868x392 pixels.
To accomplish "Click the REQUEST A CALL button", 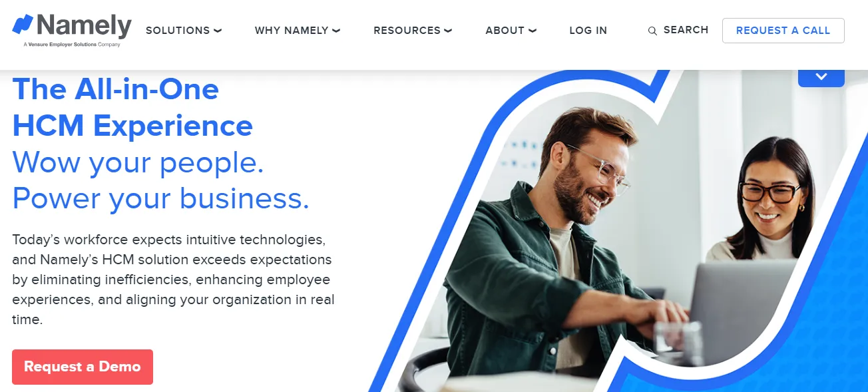I will (x=783, y=31).
